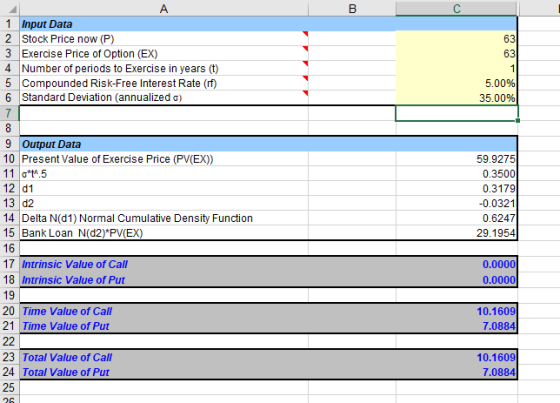This screenshot has height=403, width=560.
Task: Select the Exercise Price value in row 3
Action: pos(456,53)
